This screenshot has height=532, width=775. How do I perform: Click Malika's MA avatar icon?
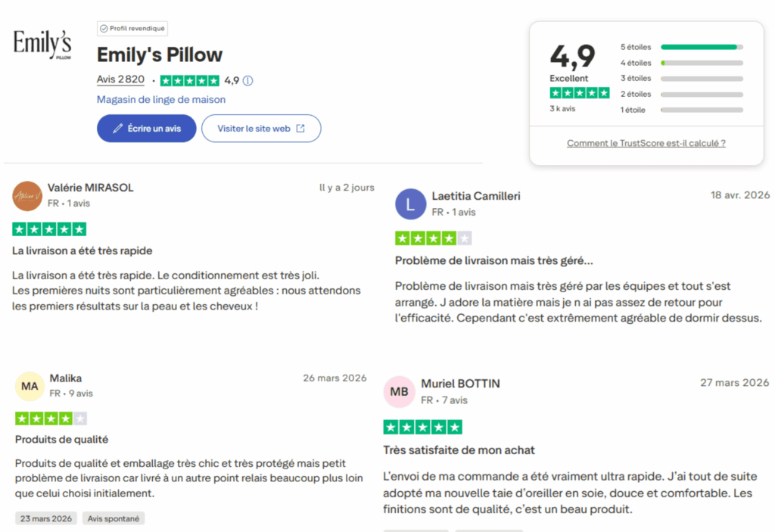click(29, 387)
